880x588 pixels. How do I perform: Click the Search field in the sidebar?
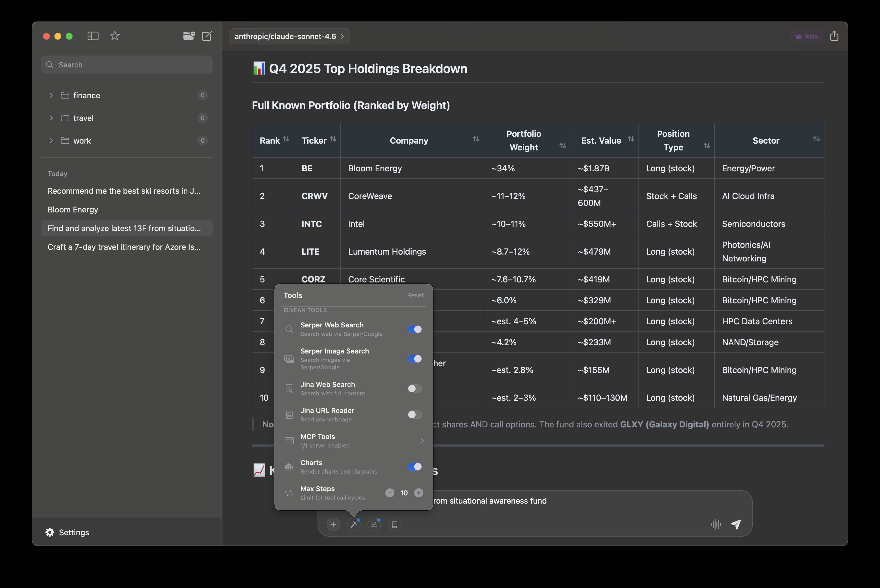pos(126,65)
